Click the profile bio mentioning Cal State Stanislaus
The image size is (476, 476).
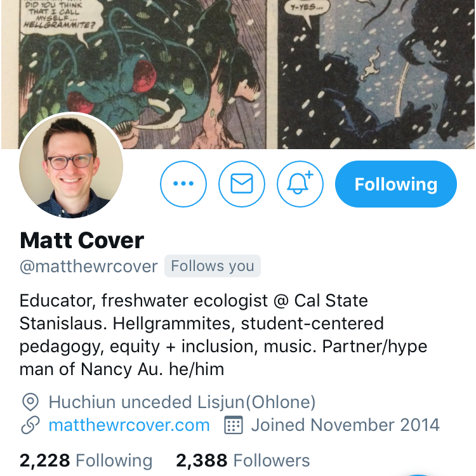(x=223, y=335)
